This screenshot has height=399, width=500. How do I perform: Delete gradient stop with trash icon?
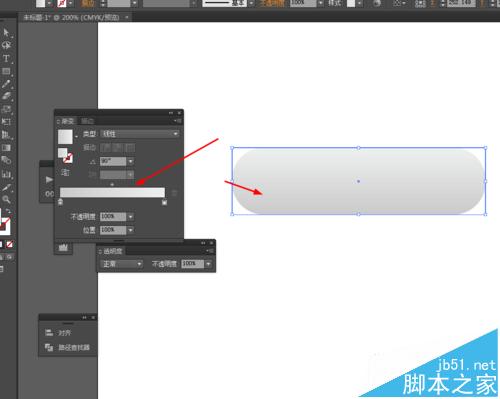click(174, 193)
